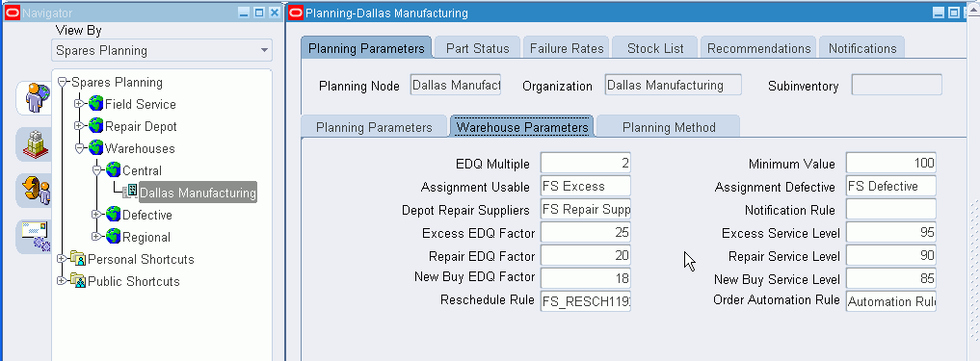The image size is (980, 361).
Task: Collapse the Warehouses tree node
Action: 79,148
